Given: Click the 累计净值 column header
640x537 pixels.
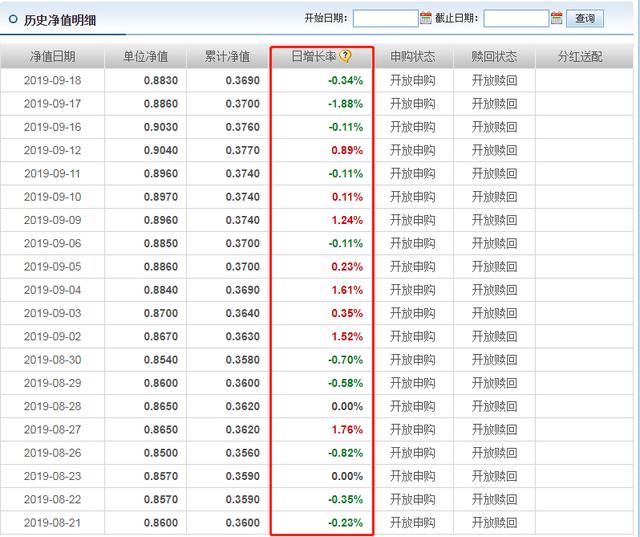Looking at the screenshot, I should [227, 56].
